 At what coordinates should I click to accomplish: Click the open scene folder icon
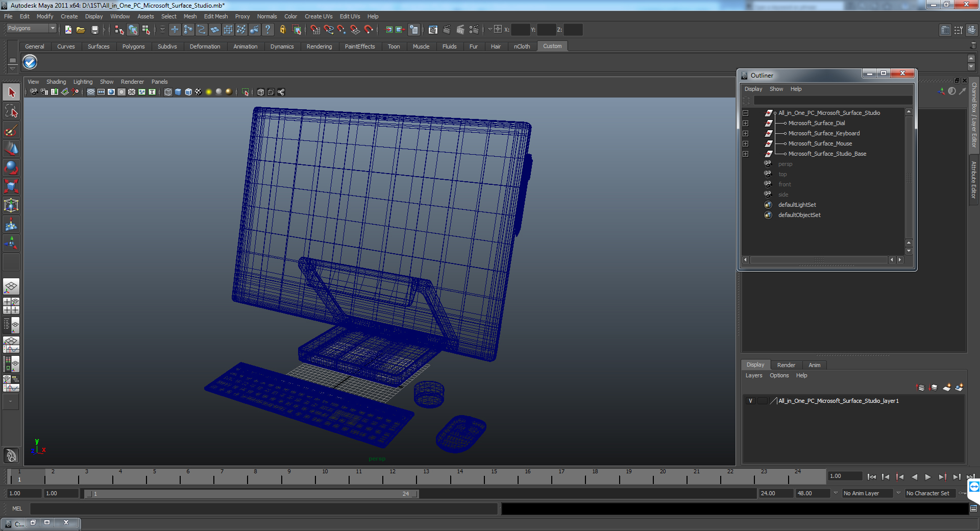pyautogui.click(x=81, y=30)
